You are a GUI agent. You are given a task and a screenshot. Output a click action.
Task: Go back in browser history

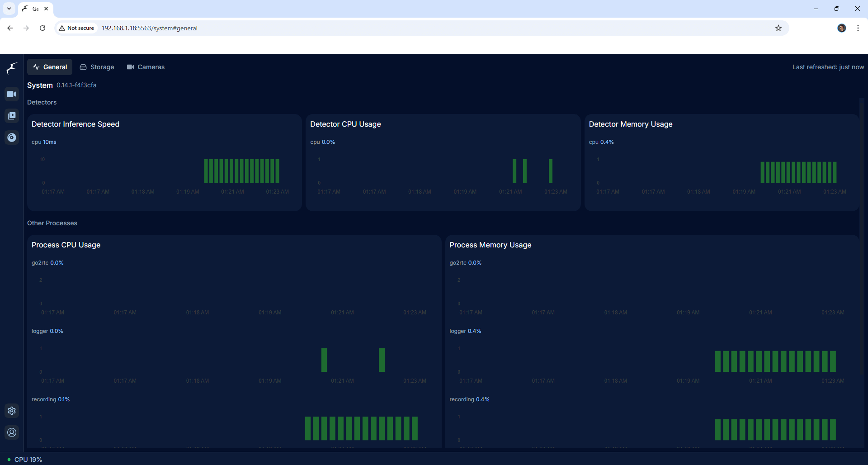tap(10, 28)
